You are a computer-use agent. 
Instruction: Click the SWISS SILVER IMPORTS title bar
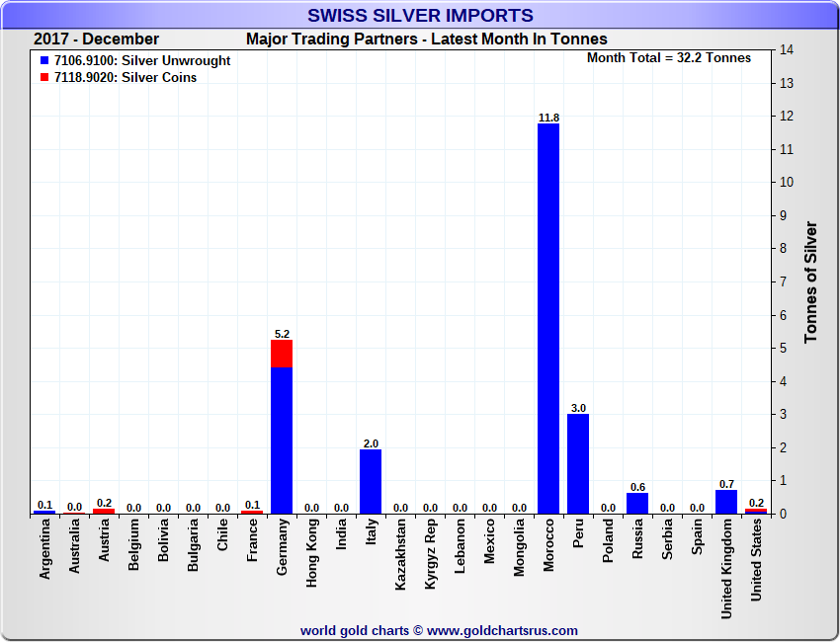tap(420, 15)
